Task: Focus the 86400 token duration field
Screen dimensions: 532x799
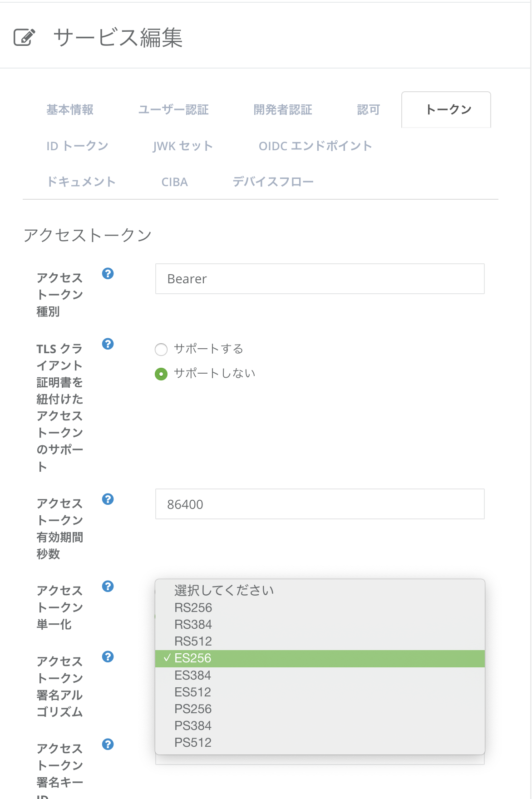Action: pos(320,504)
